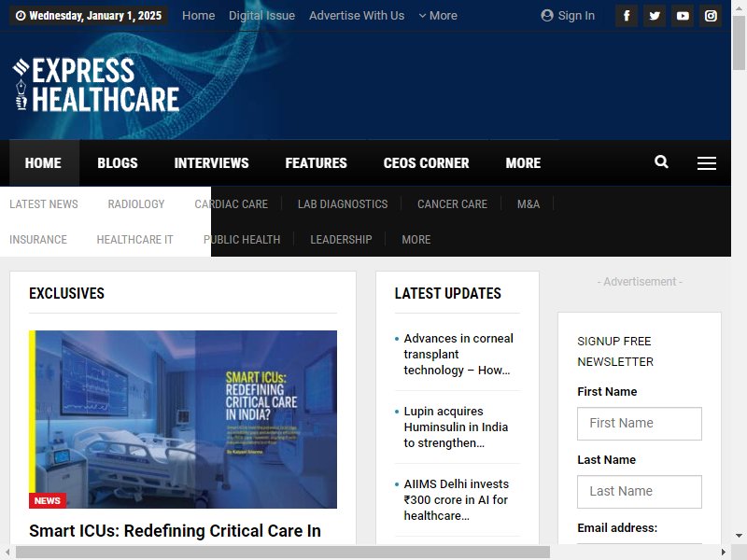Focus the Last Name input field
The width and height of the screenshot is (747, 560).
click(640, 492)
